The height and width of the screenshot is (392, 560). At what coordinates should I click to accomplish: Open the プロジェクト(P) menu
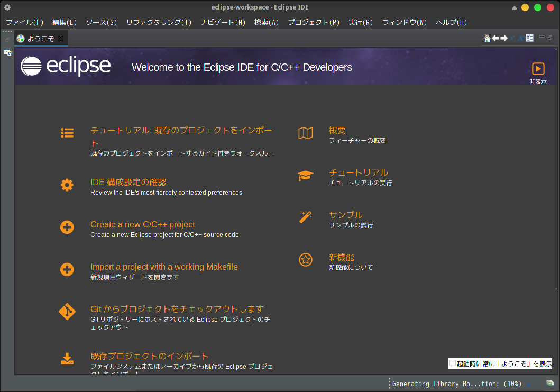coord(314,22)
